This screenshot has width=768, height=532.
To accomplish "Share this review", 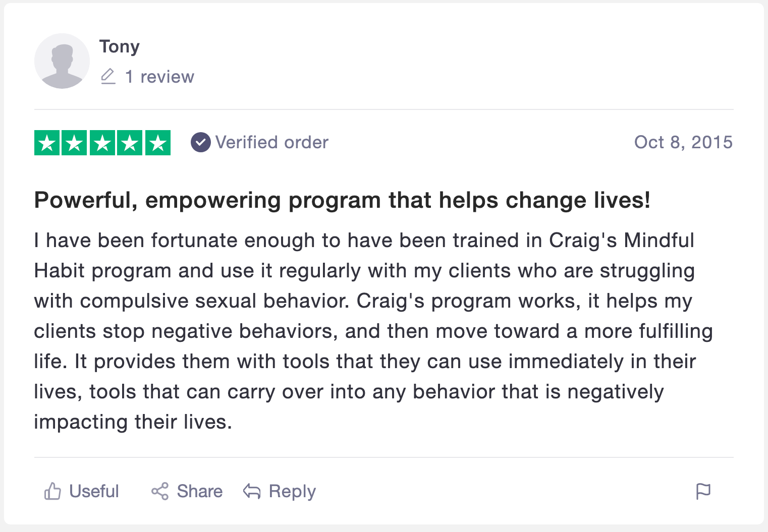I will 199,491.
